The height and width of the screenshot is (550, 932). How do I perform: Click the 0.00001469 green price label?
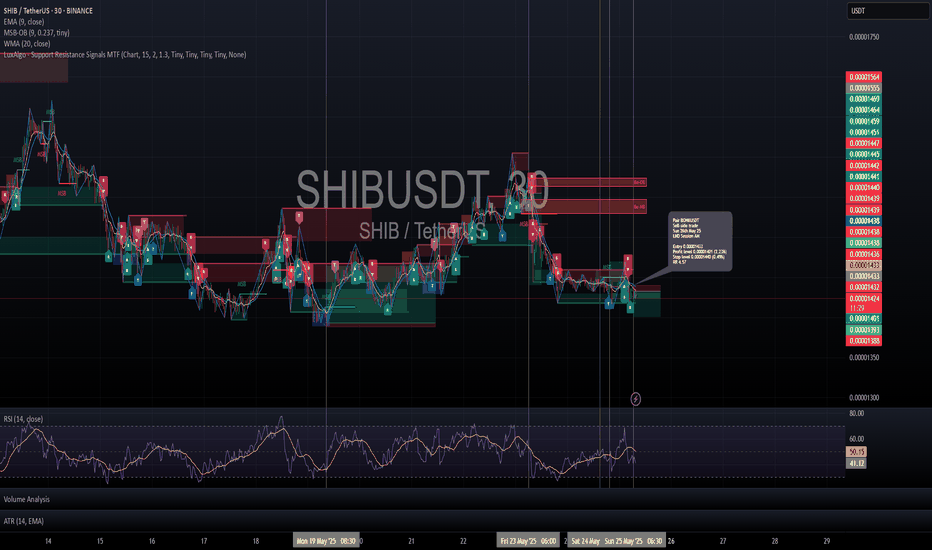864,99
